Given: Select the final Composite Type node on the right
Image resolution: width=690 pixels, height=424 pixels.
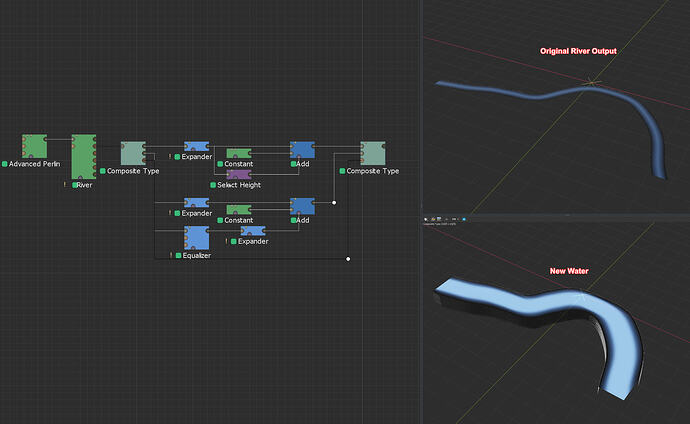Looking at the screenshot, I should pyautogui.click(x=372, y=152).
